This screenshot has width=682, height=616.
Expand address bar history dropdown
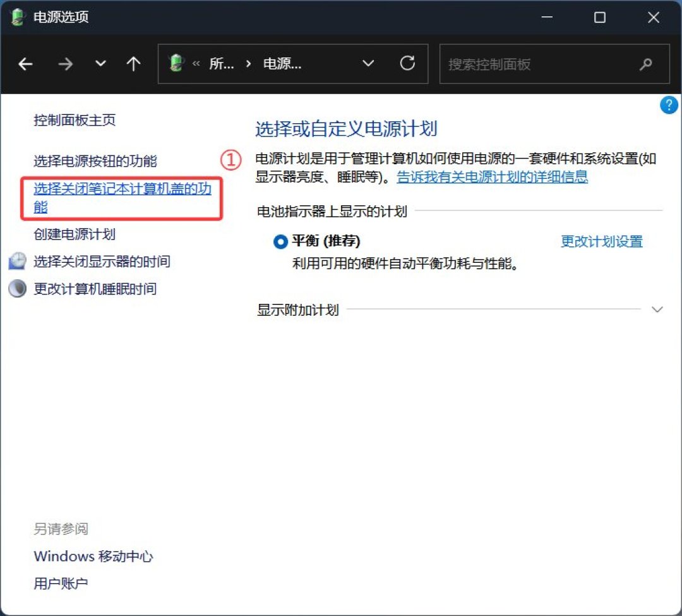[x=368, y=64]
